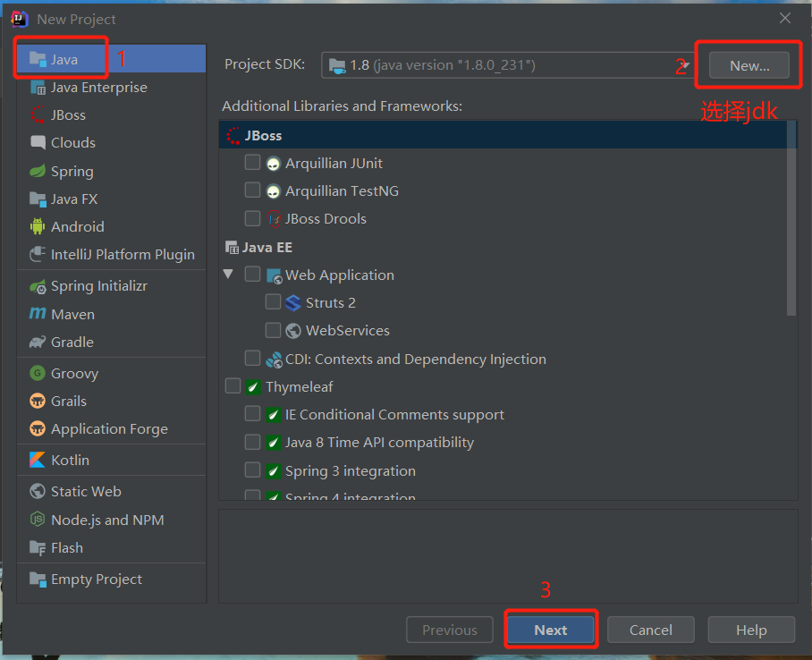Click the CDI framework icon
This screenshot has width=812, height=660.
pyautogui.click(x=274, y=360)
